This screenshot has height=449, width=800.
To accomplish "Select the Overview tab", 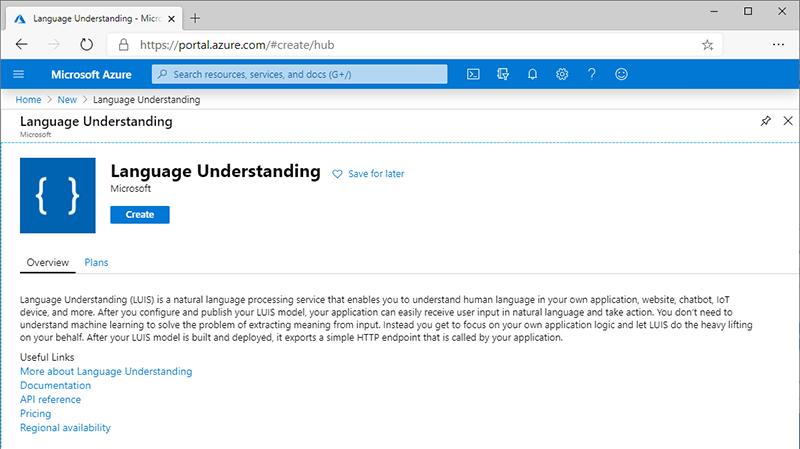I will [47, 262].
